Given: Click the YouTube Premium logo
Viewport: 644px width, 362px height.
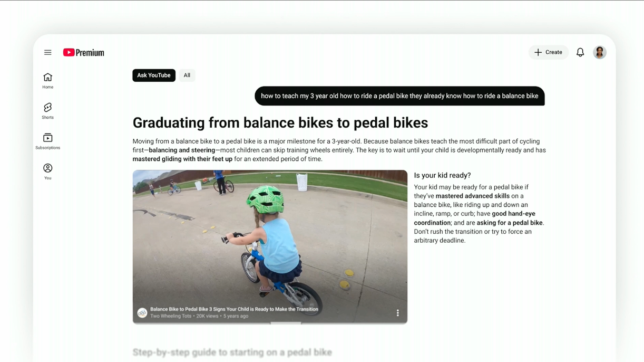Looking at the screenshot, I should pyautogui.click(x=84, y=52).
